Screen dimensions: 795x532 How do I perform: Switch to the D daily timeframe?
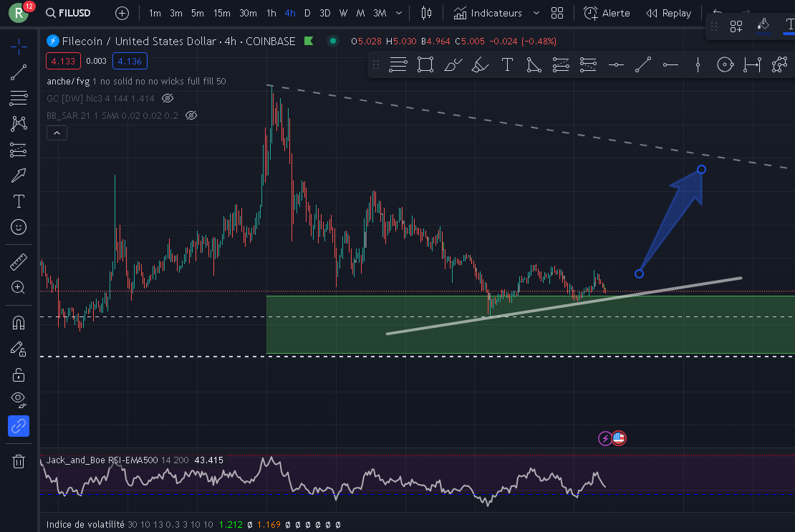coord(307,13)
